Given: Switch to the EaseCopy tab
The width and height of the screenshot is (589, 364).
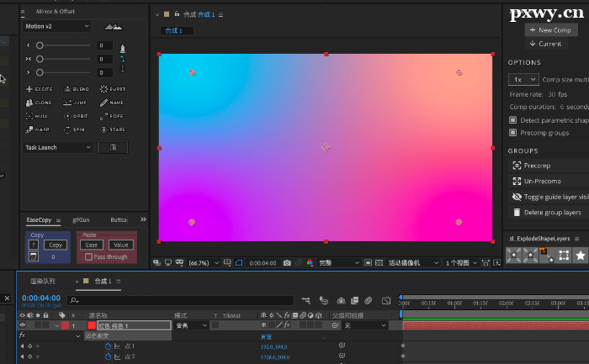Looking at the screenshot, I should coord(39,220).
